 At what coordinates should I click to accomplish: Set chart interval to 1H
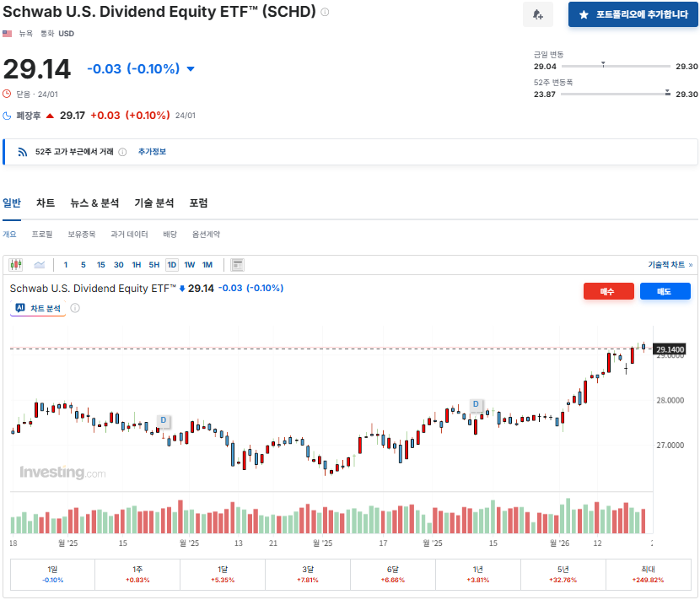point(136,265)
